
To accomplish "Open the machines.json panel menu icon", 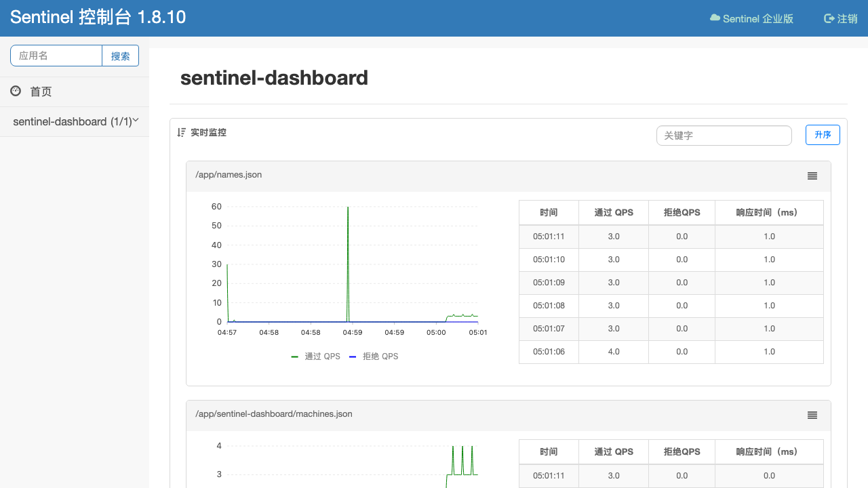I will (x=812, y=415).
